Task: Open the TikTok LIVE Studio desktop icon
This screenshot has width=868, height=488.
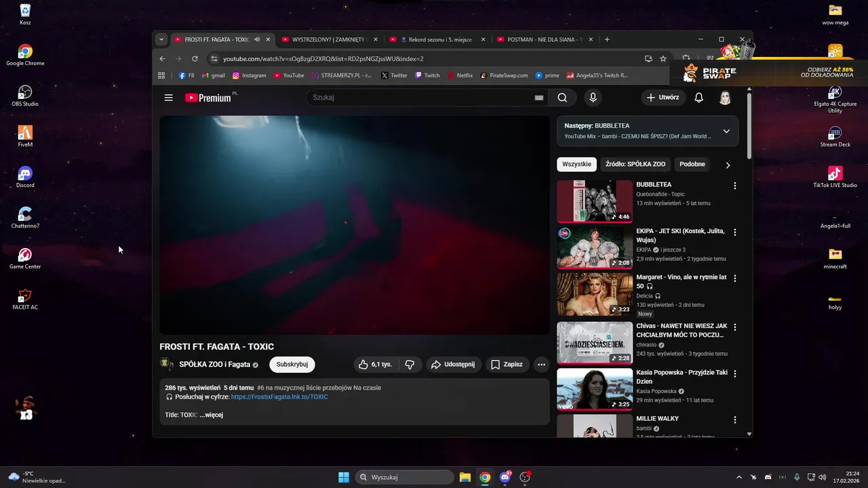Action: point(835,177)
